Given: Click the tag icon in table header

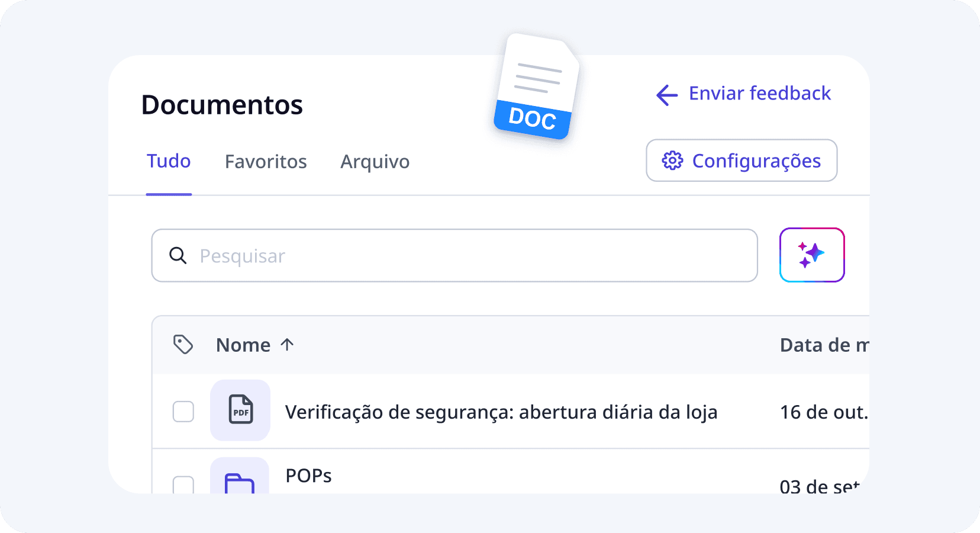Looking at the screenshot, I should tap(183, 344).
